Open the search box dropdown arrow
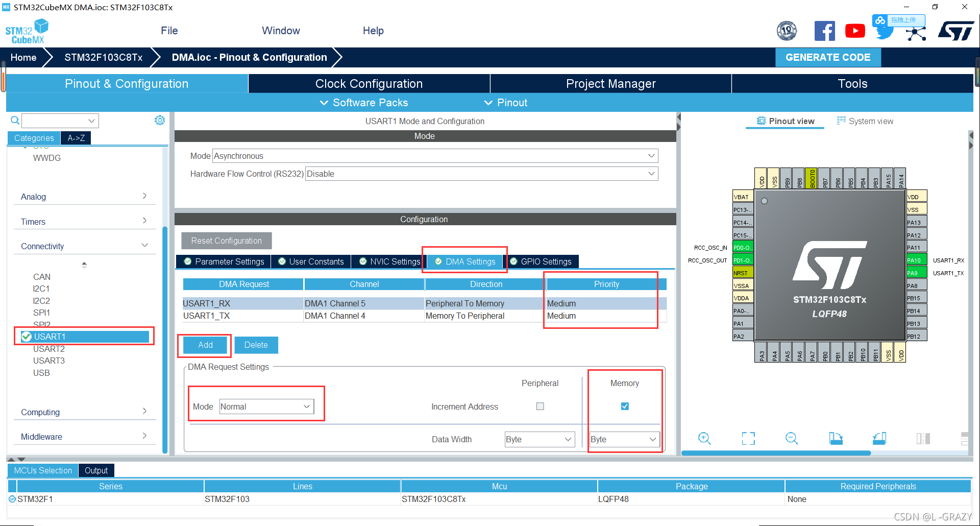The width and height of the screenshot is (980, 526). (91, 121)
